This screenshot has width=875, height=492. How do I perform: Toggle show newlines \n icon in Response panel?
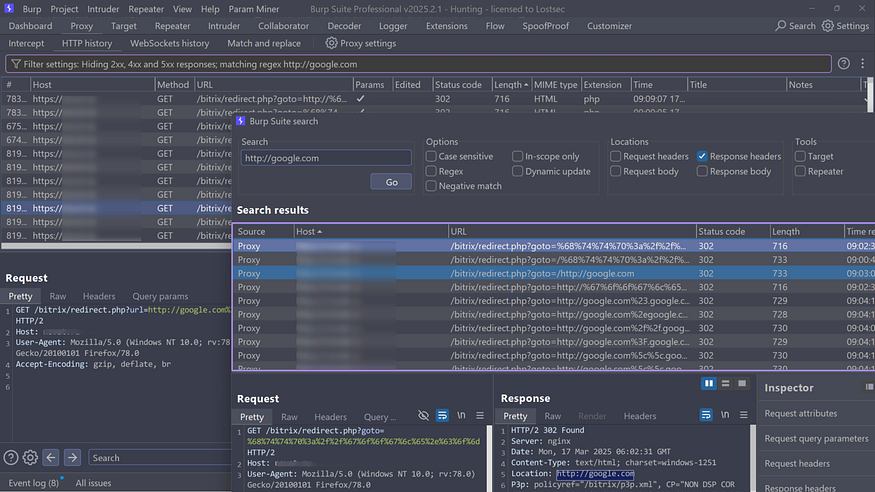(x=725, y=415)
